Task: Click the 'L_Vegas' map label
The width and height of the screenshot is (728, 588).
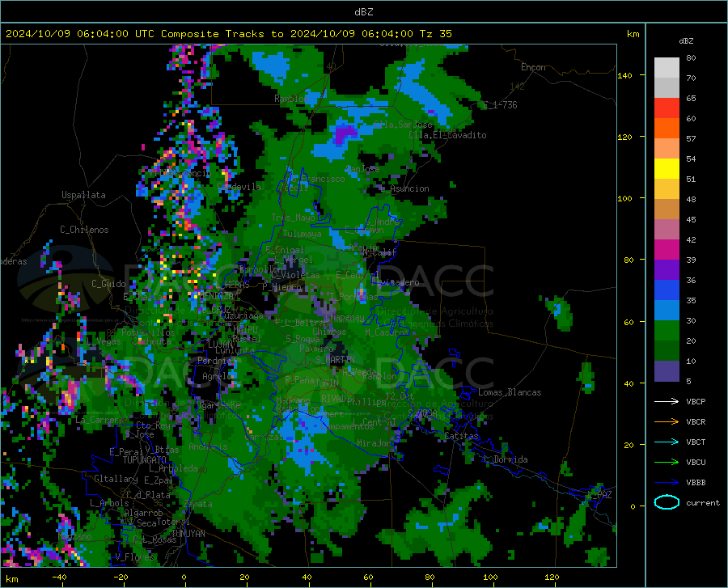Action: coord(104,341)
